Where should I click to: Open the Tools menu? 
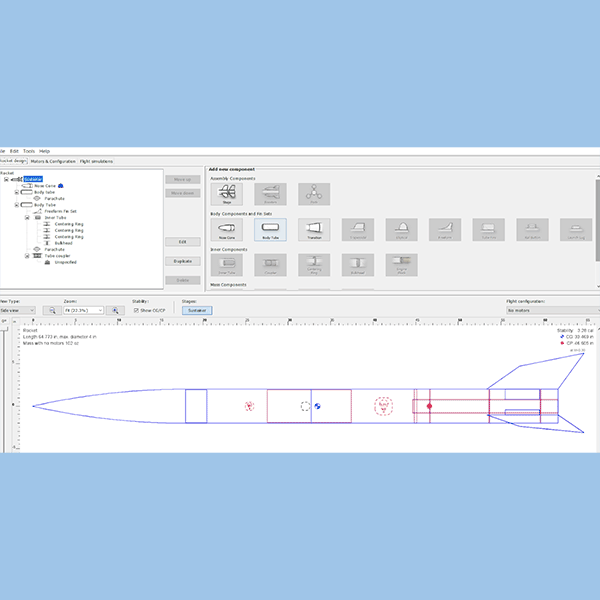28,151
